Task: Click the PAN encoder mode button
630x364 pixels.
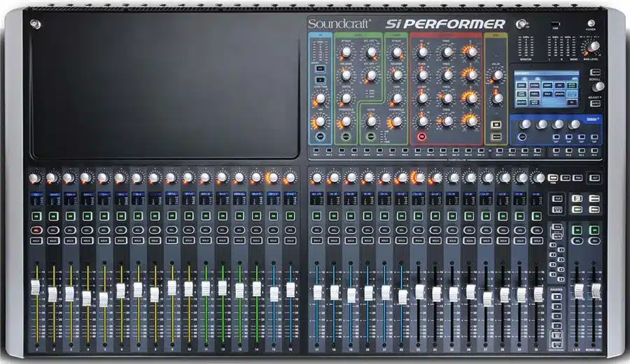Action: [577, 178]
